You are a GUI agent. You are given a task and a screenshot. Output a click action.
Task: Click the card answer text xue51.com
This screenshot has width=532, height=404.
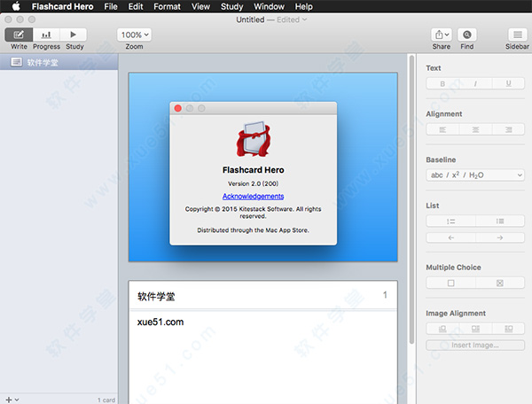160,322
